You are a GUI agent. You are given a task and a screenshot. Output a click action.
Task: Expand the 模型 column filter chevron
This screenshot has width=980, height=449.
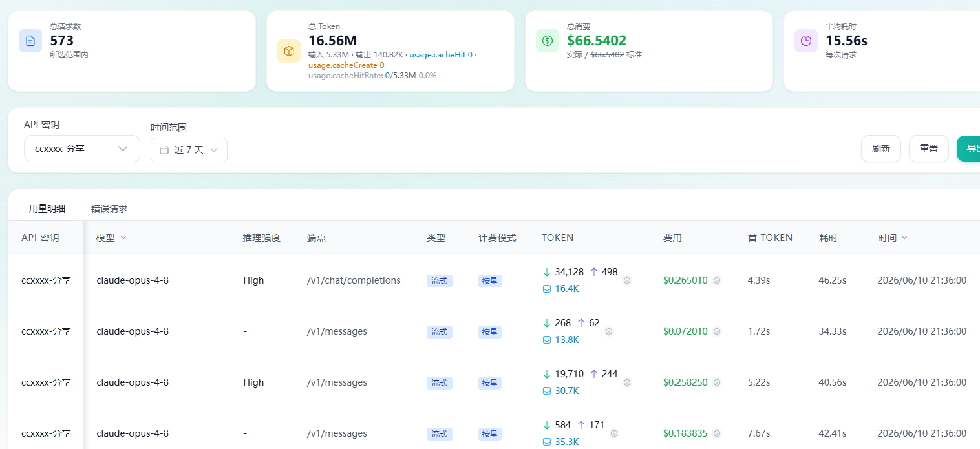[x=123, y=238]
